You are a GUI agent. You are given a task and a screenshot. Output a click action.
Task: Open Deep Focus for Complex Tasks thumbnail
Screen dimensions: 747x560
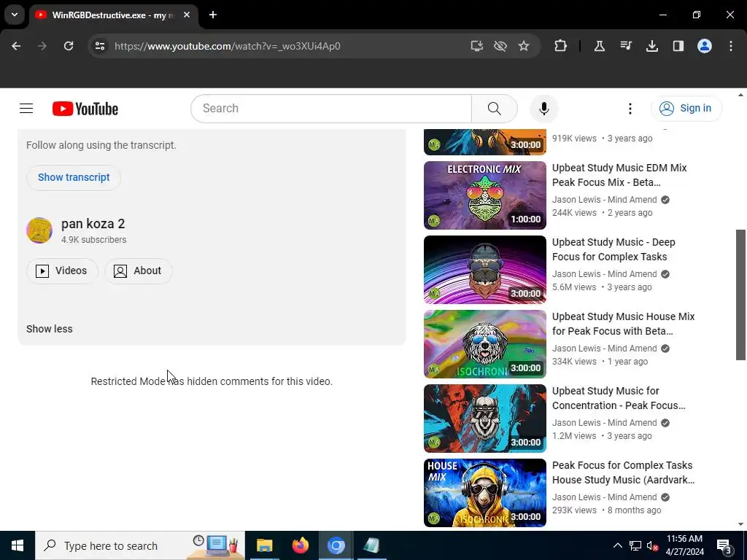[484, 270]
